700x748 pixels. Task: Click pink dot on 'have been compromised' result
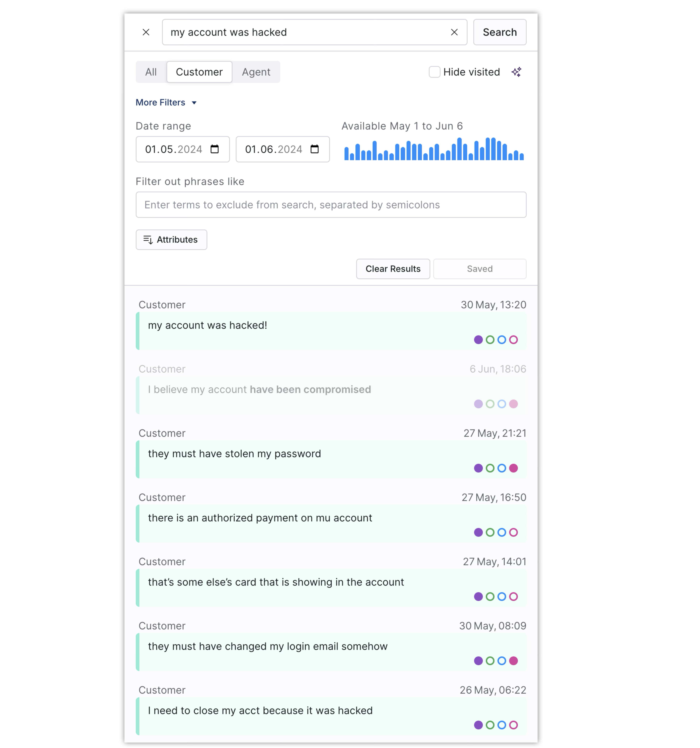(x=513, y=404)
